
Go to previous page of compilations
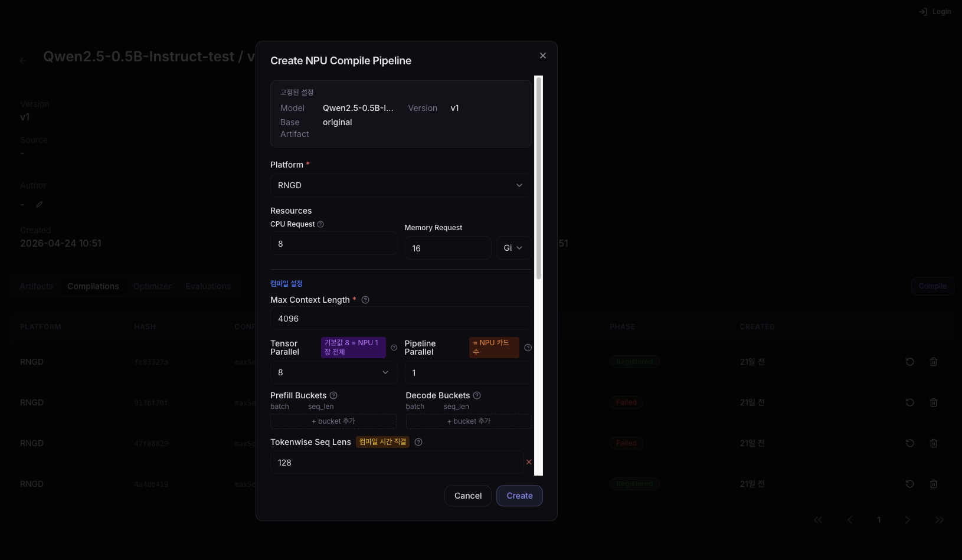coord(850,520)
